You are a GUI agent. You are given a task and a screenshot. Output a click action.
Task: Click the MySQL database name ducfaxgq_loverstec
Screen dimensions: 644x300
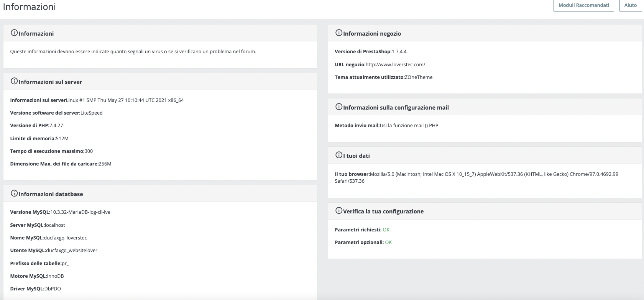pos(66,238)
